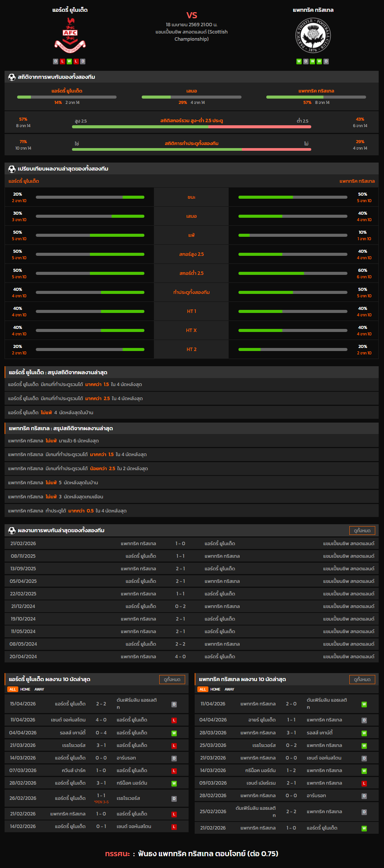Click the green W form badge under Airdrie crest
This screenshot has height=868, width=384.
pyautogui.click(x=69, y=61)
